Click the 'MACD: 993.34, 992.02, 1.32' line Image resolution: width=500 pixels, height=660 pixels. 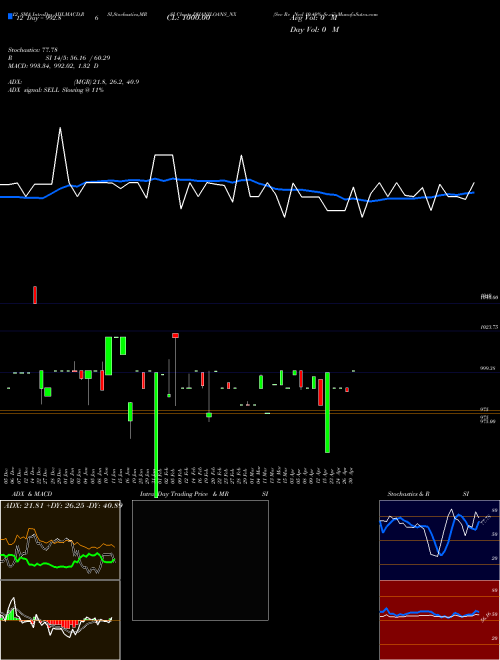[x=53, y=66]
